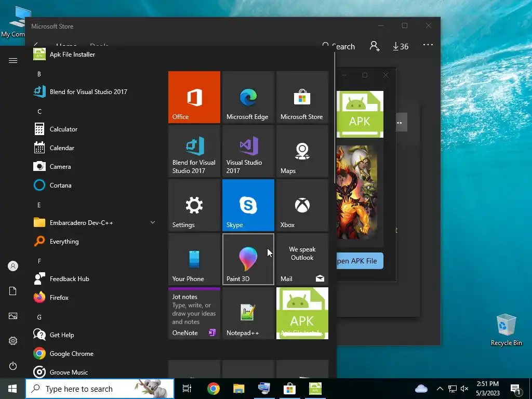
Task: Jump to the letter G section header
Action: (39, 317)
